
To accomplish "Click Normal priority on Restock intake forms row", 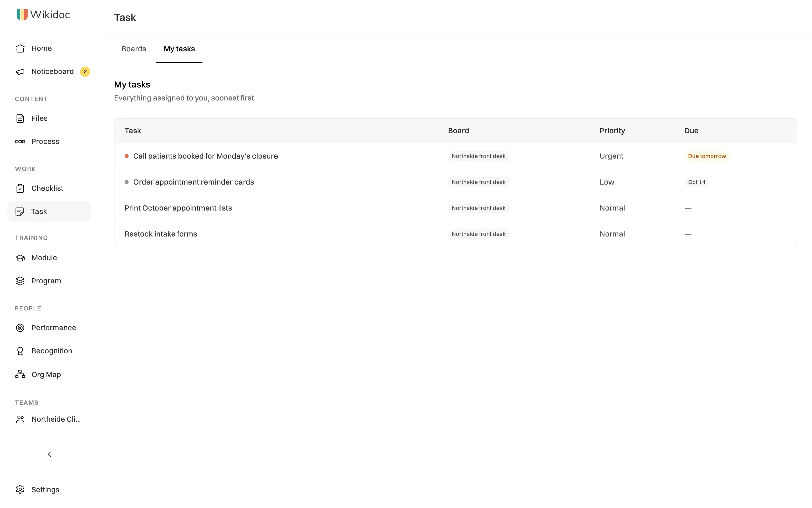I will [612, 234].
